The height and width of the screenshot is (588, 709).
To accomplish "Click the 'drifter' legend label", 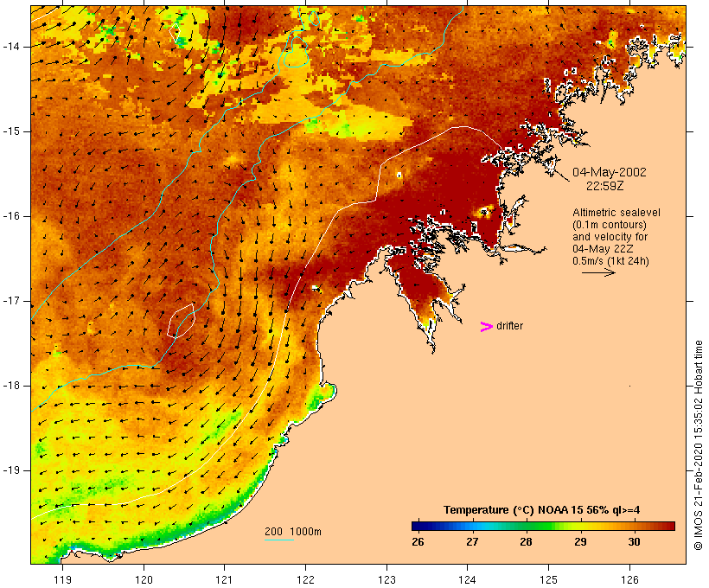I will (509, 326).
